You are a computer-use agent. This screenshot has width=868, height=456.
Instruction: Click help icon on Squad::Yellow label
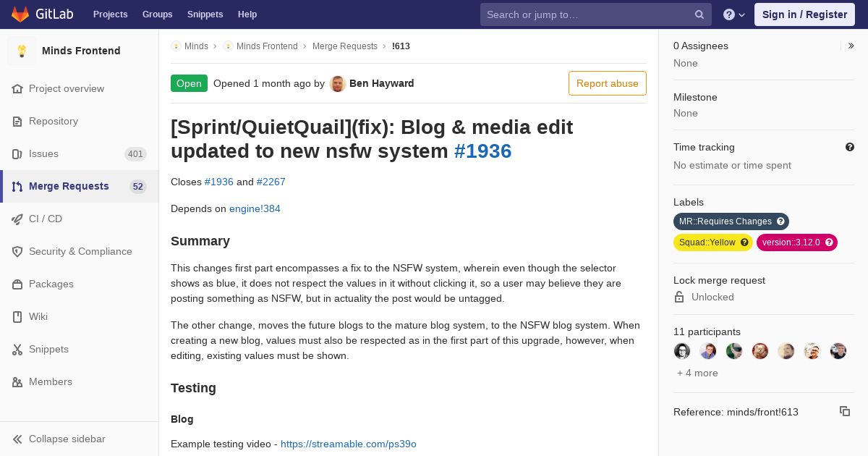tap(744, 242)
